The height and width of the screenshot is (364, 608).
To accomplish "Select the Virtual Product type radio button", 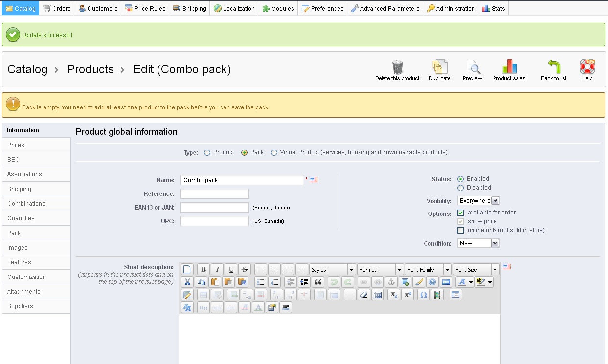I will click(274, 152).
